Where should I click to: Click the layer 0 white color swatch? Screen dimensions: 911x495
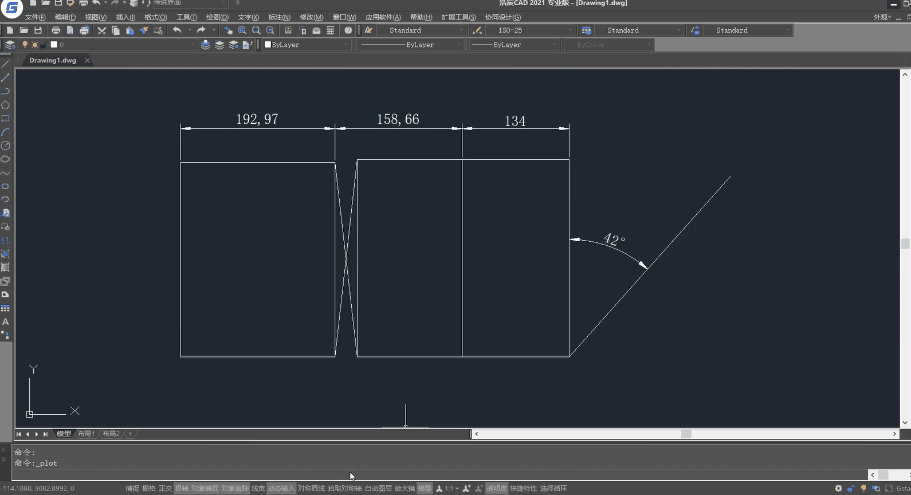(x=54, y=45)
